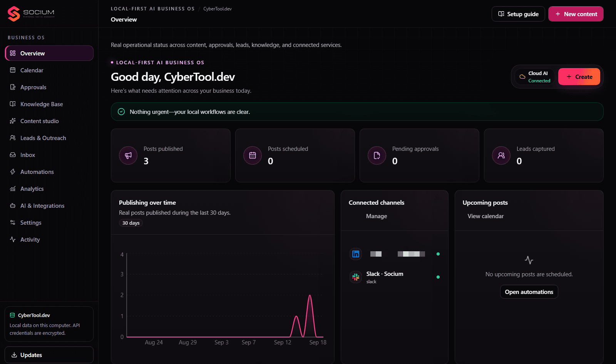Click the Settings sliders icon
This screenshot has height=364, width=616.
coord(13,222)
